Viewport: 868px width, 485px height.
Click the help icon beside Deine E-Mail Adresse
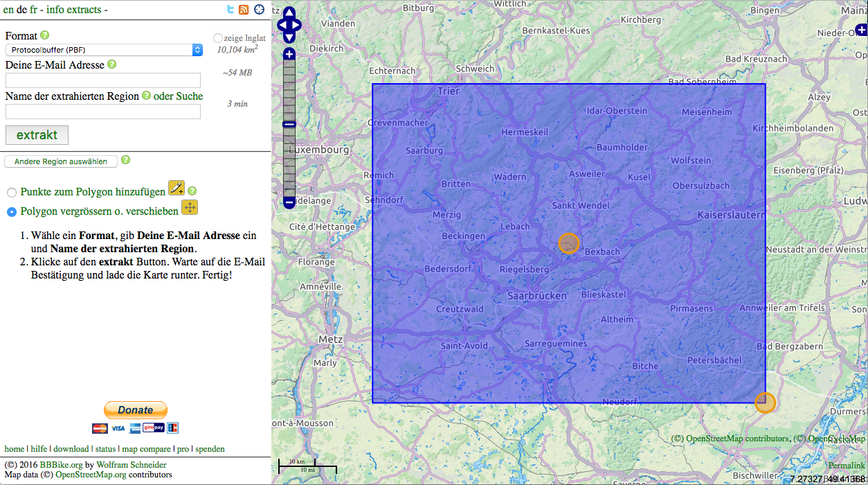click(x=111, y=64)
